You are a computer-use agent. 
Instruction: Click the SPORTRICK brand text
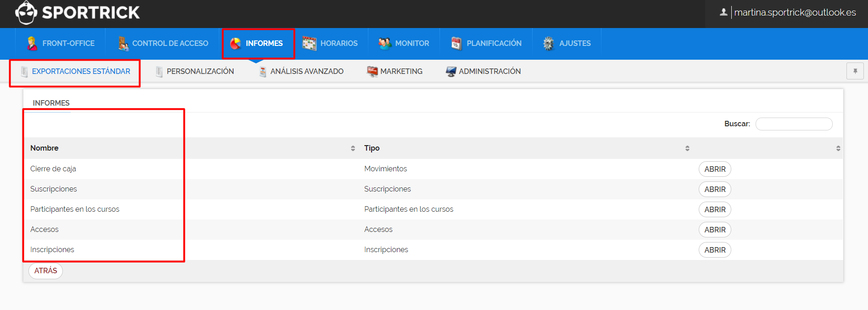pos(91,12)
